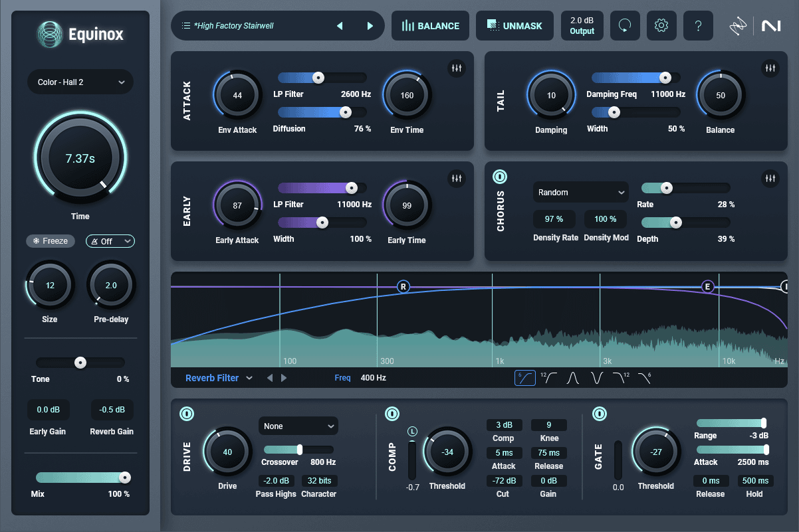Click the E node on filter curve
Viewport: 799px width, 532px height.
tap(708, 287)
